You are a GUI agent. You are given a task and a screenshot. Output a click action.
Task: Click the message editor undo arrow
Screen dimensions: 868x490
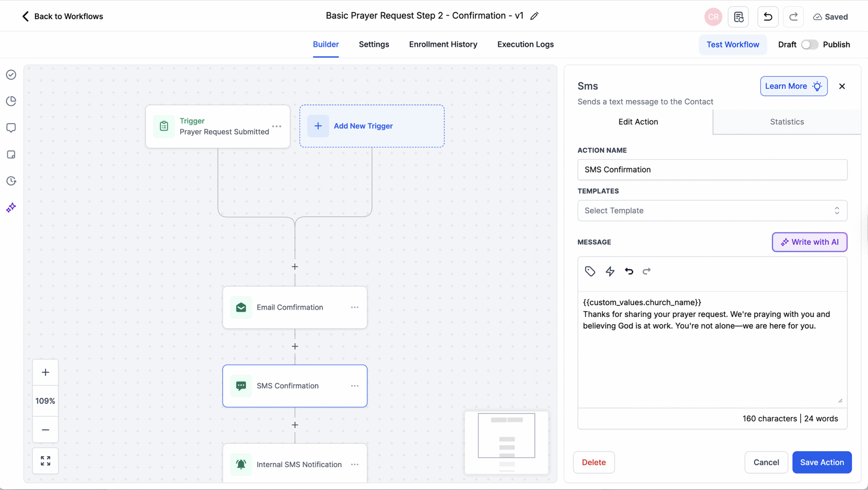(629, 271)
